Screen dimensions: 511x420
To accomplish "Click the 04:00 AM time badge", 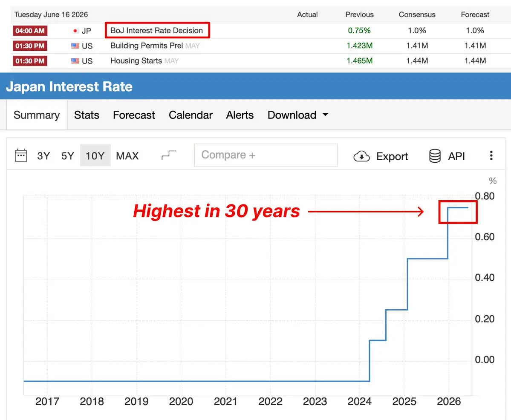I will pyautogui.click(x=30, y=31).
